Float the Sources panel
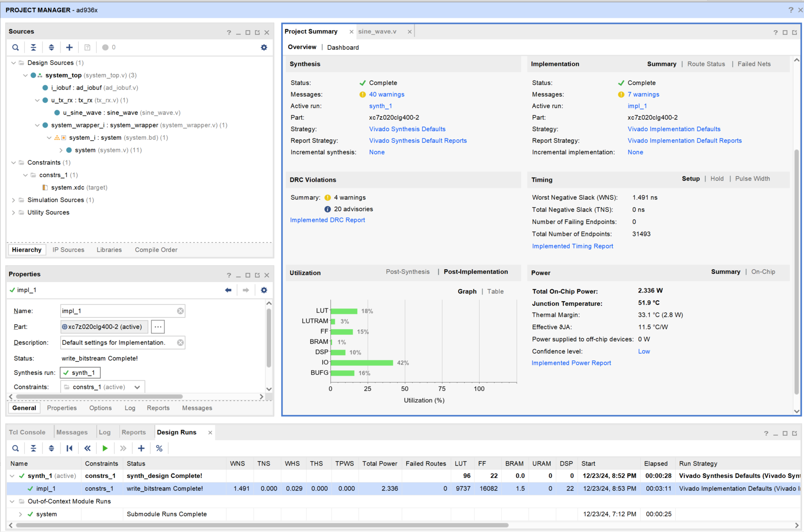Screen dimensions: 804x532 pyautogui.click(x=257, y=32)
